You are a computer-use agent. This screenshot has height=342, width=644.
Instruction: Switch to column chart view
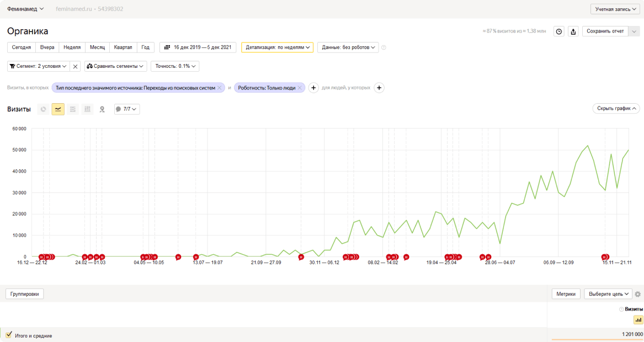(87, 109)
